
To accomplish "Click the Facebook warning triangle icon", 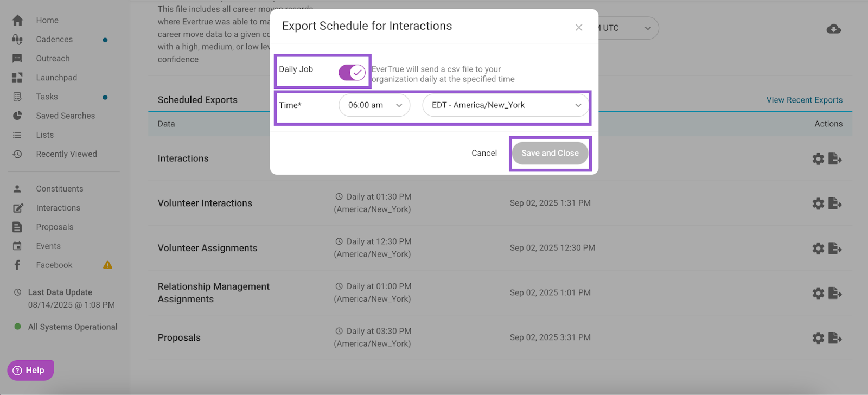I will (x=107, y=265).
